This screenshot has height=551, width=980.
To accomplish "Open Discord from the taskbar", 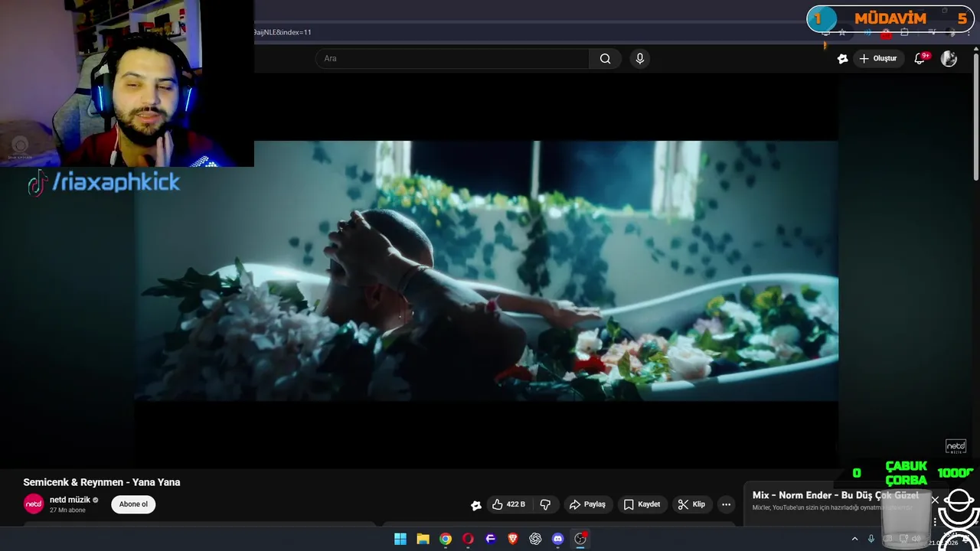I will 558,539.
